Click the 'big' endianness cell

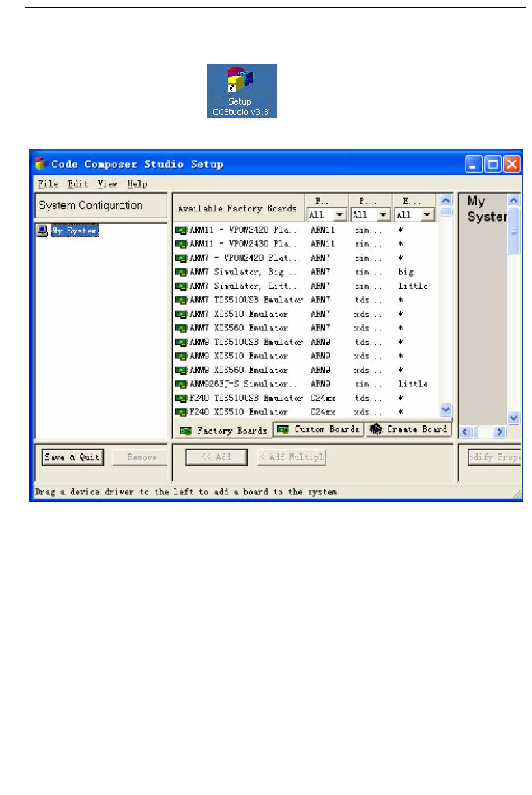pyautogui.click(x=406, y=272)
